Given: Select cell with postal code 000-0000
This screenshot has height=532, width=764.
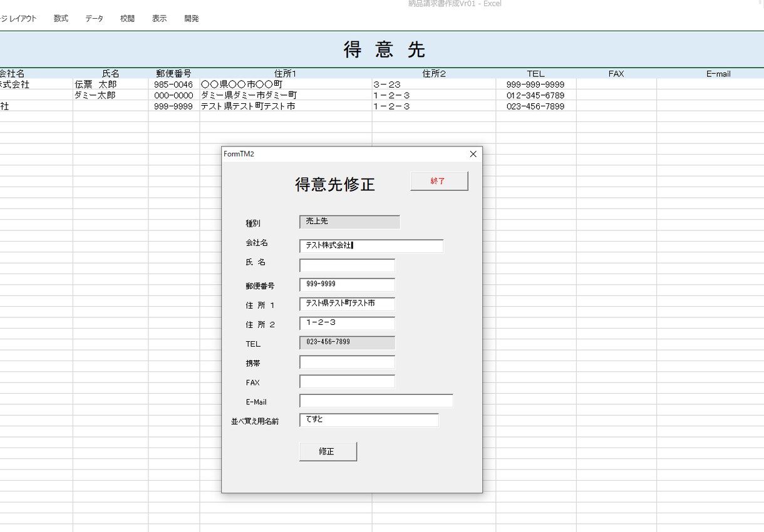Looking at the screenshot, I should pos(174,95).
